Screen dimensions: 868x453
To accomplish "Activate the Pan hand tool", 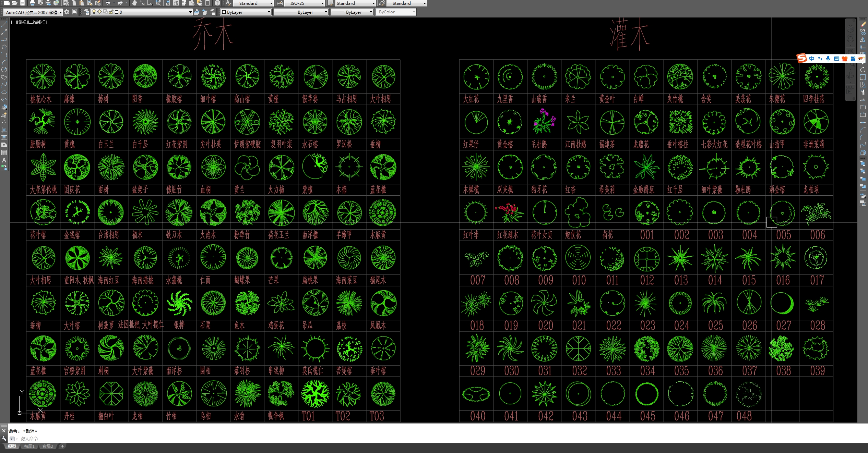I will (x=134, y=3).
